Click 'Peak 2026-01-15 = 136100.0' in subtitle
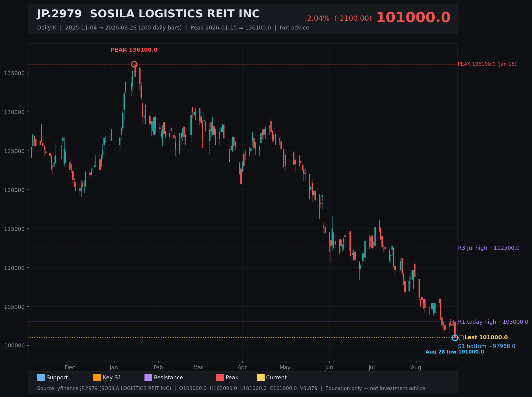The width and height of the screenshot is (532, 397). [x=231, y=28]
